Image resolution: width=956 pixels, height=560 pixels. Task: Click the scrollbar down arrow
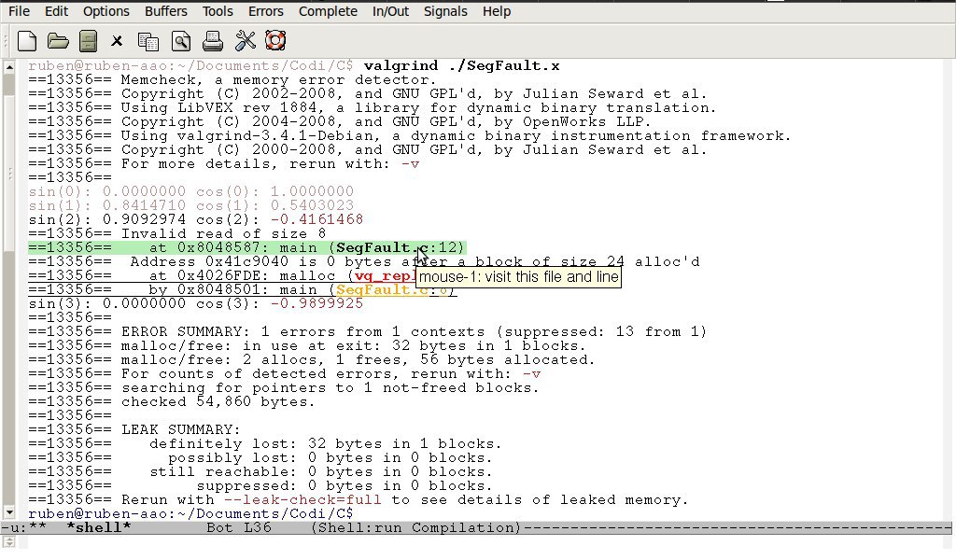tap(9, 512)
